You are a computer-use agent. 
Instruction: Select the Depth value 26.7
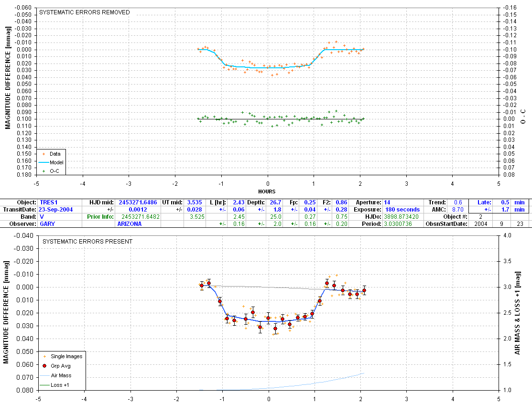[x=275, y=202]
